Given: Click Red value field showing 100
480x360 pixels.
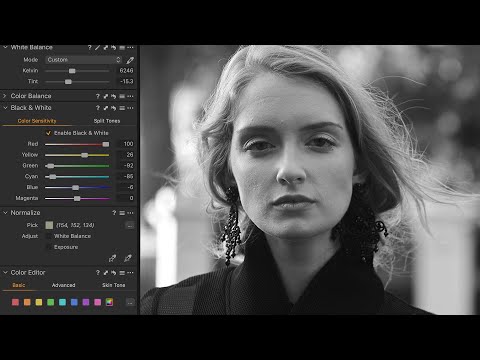Looking at the screenshot, I should pos(126,144).
